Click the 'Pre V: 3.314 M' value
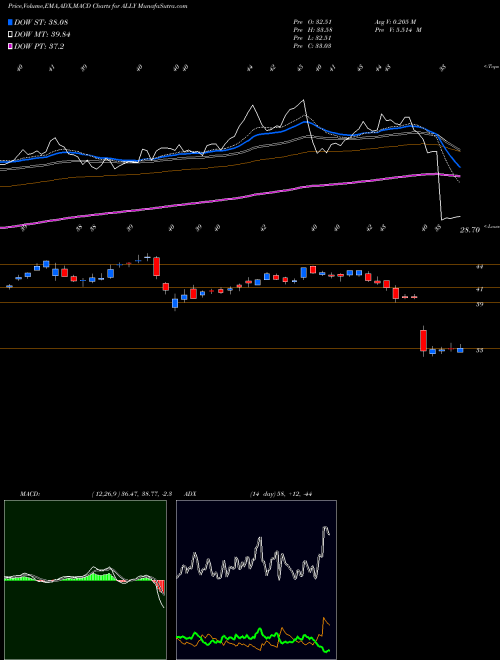This screenshot has width=500, height=660. coord(398,30)
